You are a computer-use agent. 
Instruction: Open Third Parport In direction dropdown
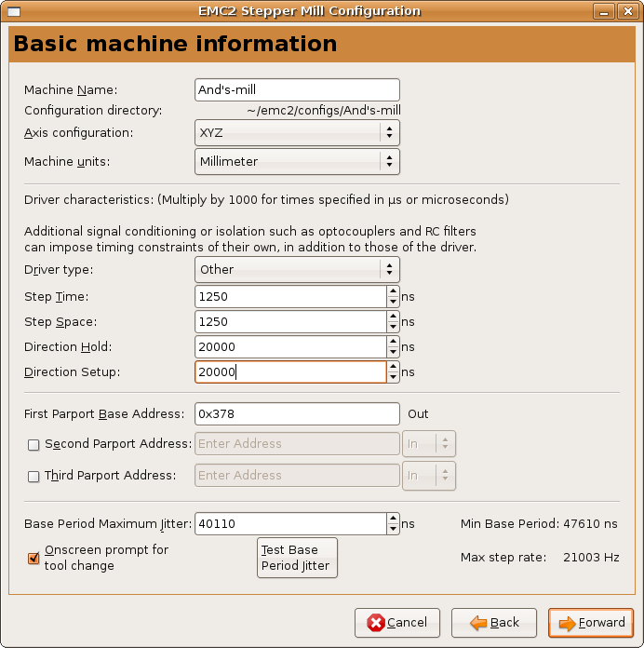(x=429, y=476)
